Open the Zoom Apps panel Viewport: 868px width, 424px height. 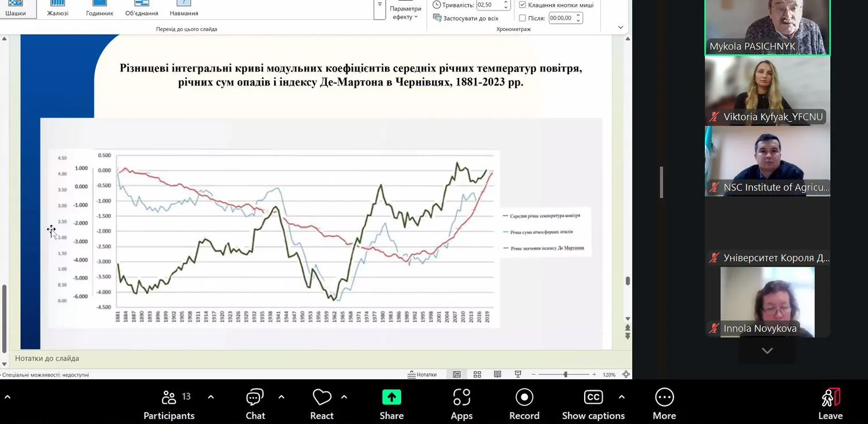pos(462,404)
